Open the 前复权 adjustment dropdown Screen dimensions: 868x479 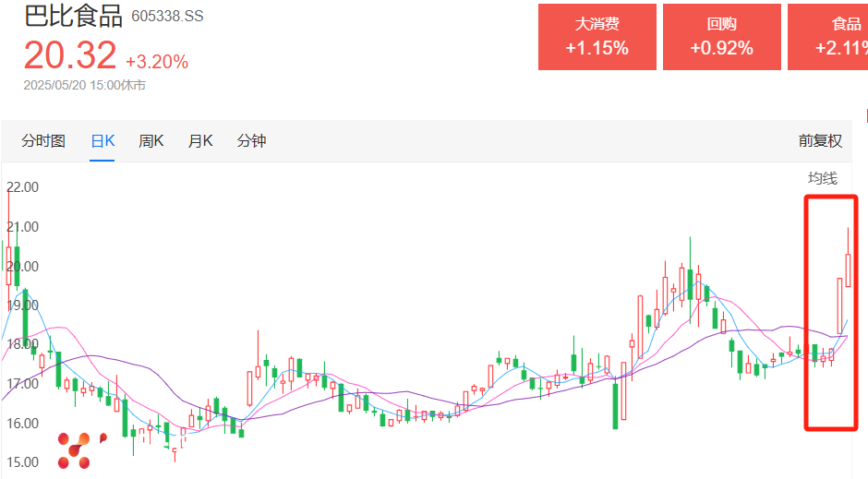[x=821, y=140]
